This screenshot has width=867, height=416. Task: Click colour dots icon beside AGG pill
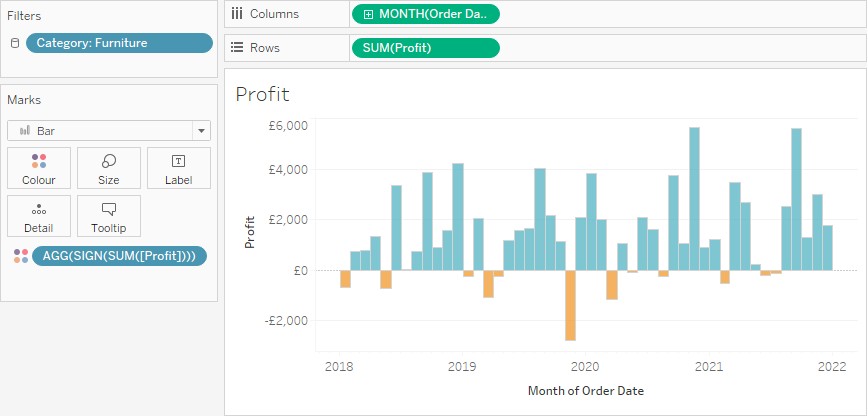coord(20,256)
